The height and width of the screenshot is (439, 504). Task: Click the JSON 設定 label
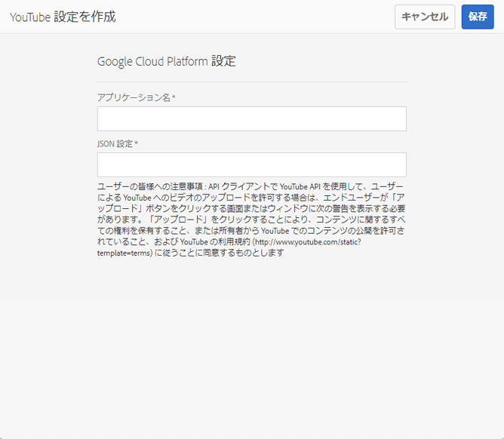(x=118, y=143)
